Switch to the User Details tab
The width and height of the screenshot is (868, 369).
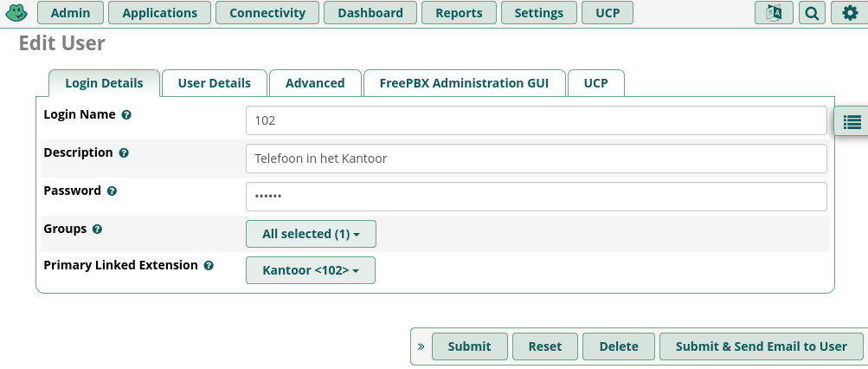(x=215, y=83)
